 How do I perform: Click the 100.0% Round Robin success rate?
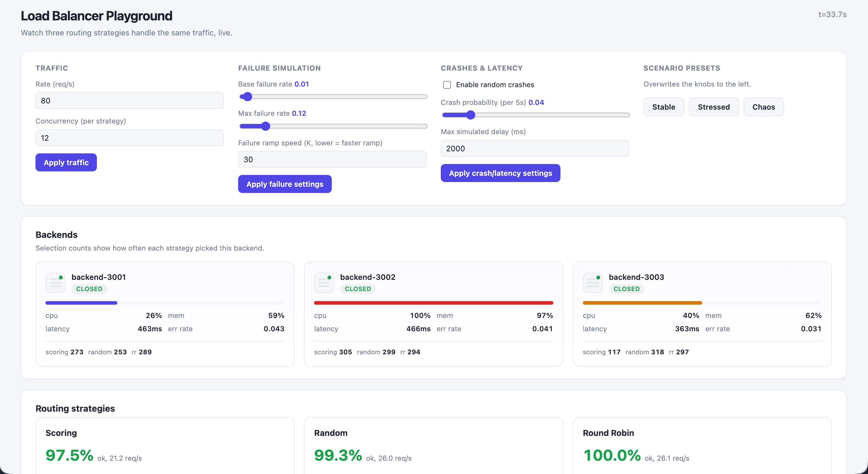(612, 455)
